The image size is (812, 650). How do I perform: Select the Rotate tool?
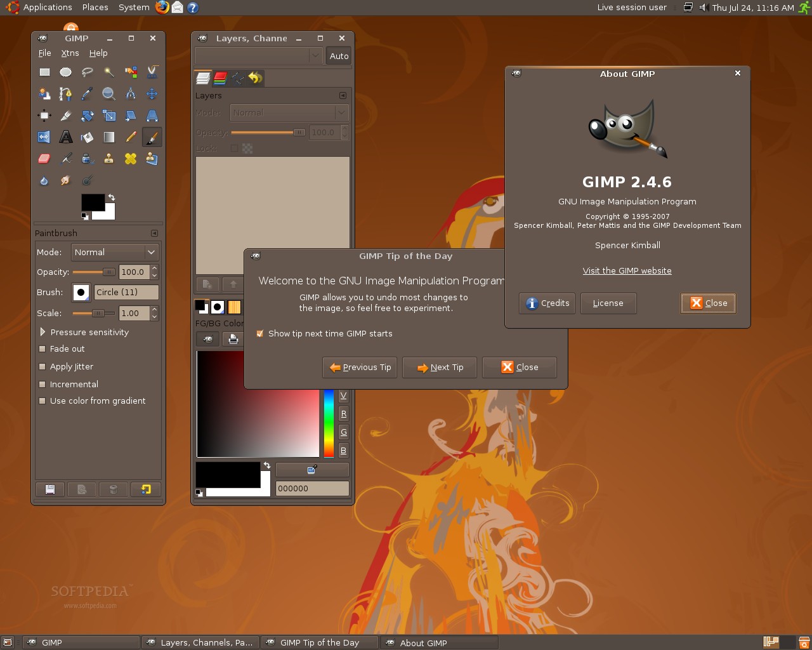click(88, 116)
